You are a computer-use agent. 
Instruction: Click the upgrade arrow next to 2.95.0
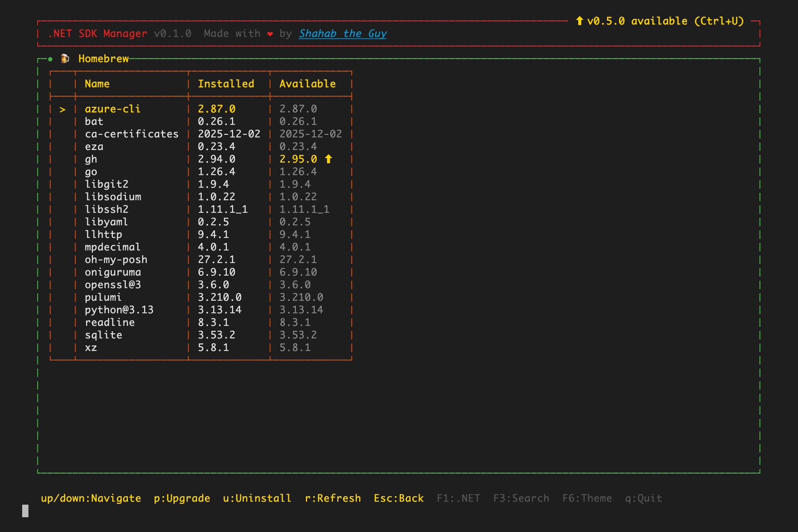click(x=328, y=159)
